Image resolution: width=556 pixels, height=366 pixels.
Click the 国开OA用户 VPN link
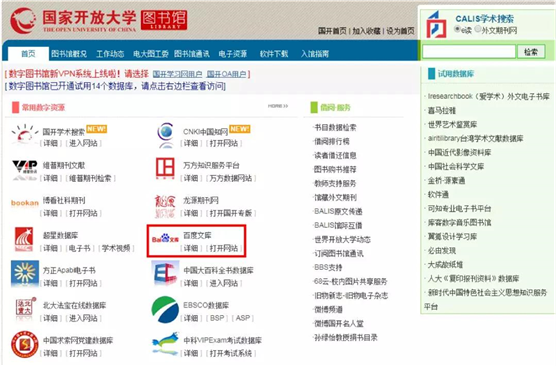point(226,74)
